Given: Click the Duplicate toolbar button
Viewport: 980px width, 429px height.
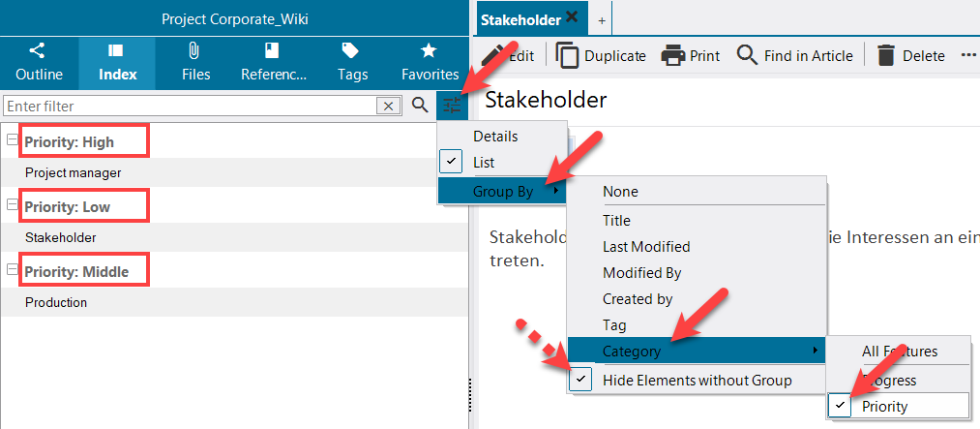Looking at the screenshot, I should point(602,55).
